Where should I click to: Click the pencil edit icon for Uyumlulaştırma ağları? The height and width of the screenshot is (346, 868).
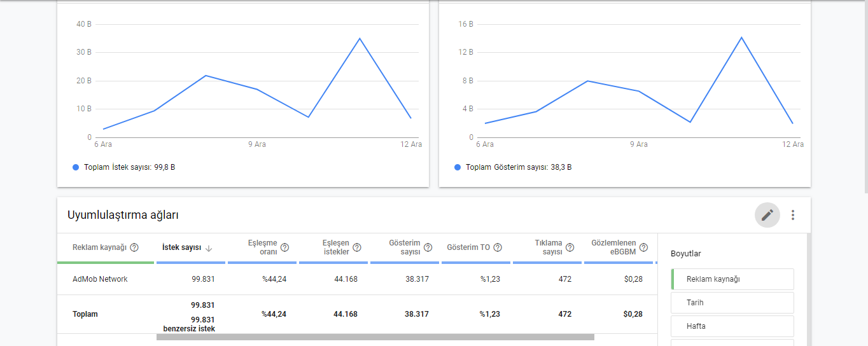tap(767, 215)
